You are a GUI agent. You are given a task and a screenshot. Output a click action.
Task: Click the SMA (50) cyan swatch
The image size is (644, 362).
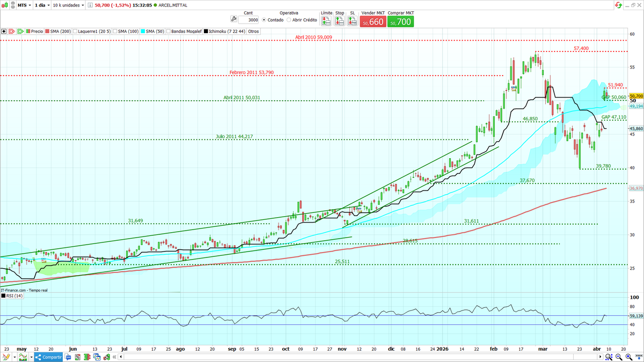(143, 31)
